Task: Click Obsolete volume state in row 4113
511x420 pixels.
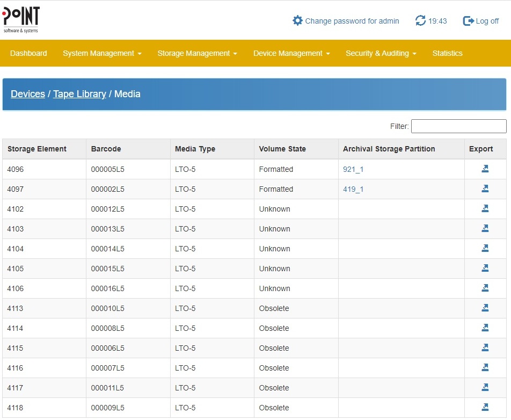Action: pos(274,308)
